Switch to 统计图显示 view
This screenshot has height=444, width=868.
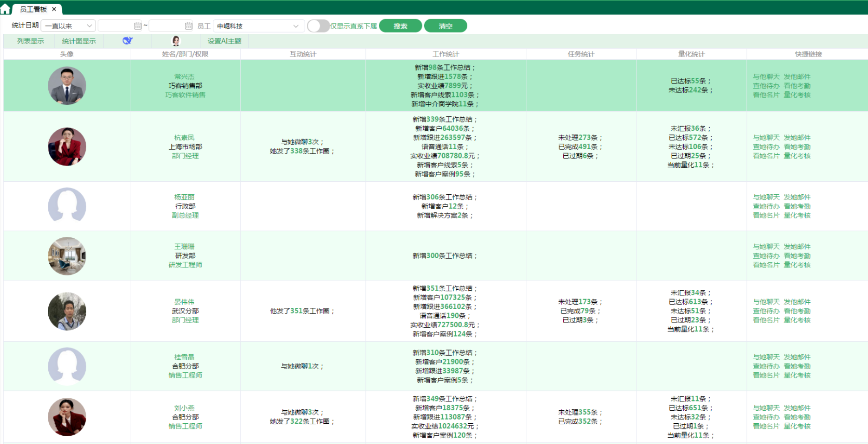point(79,41)
